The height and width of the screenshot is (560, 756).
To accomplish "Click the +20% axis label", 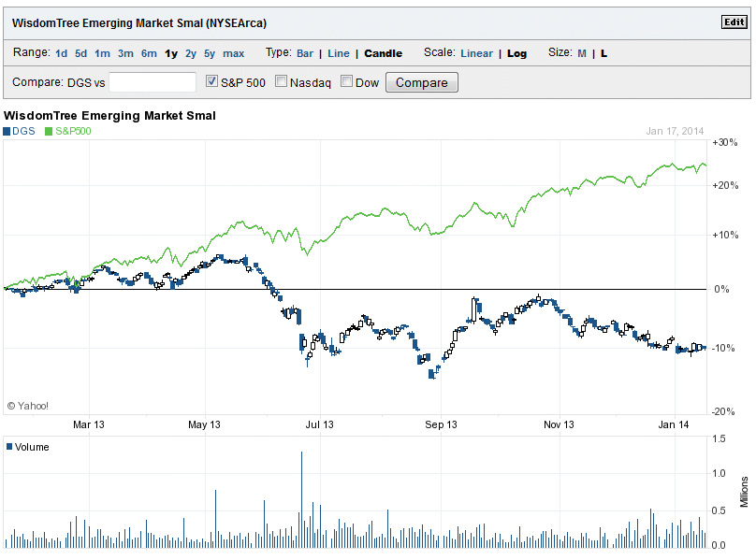I will tap(725, 185).
